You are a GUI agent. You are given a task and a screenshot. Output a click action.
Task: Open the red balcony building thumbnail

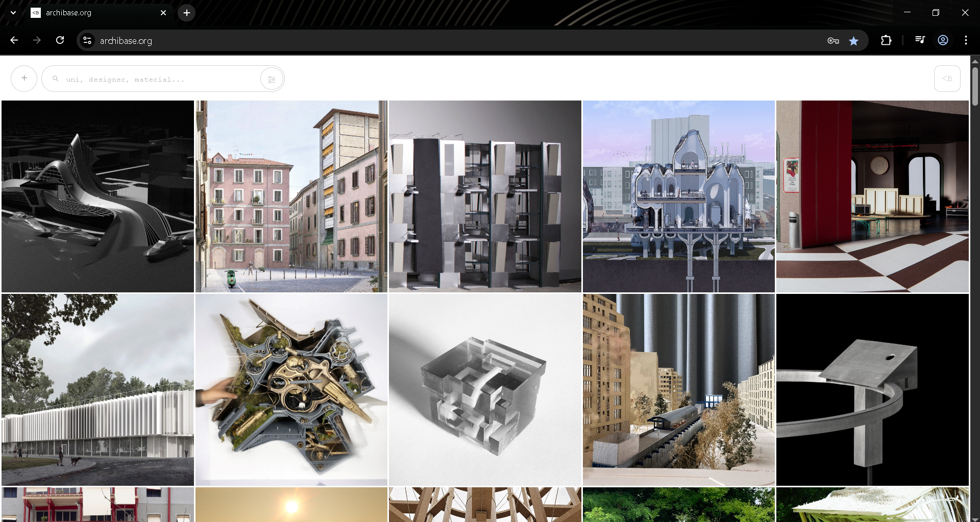(97, 505)
